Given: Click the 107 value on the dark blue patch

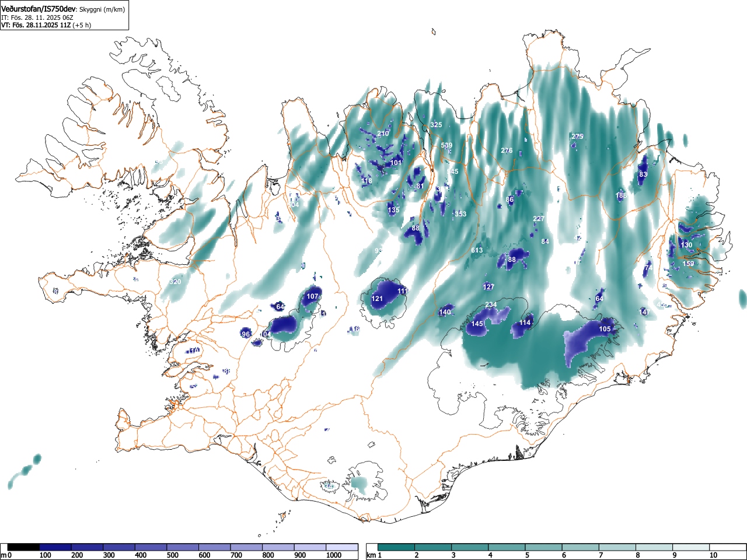Looking at the screenshot, I should (x=313, y=296).
